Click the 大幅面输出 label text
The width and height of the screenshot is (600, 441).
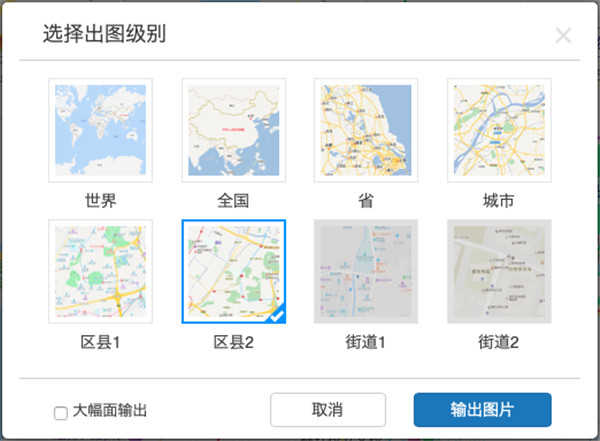point(110,411)
